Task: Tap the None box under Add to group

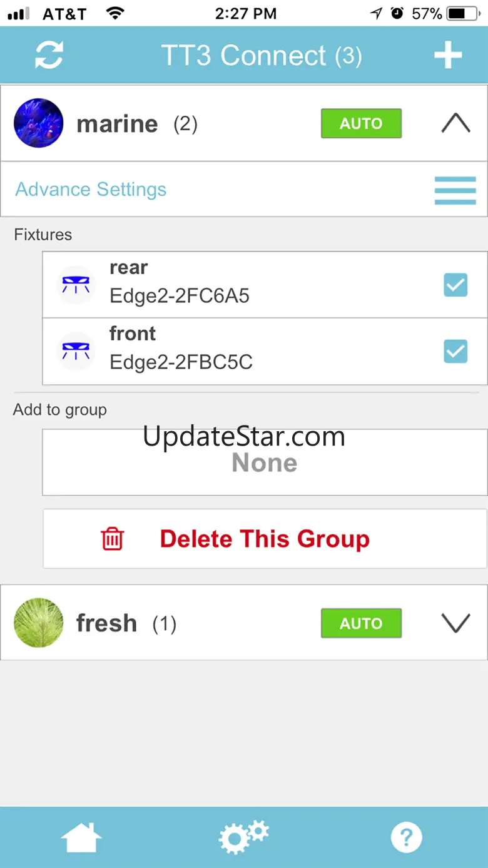Action: click(x=264, y=463)
